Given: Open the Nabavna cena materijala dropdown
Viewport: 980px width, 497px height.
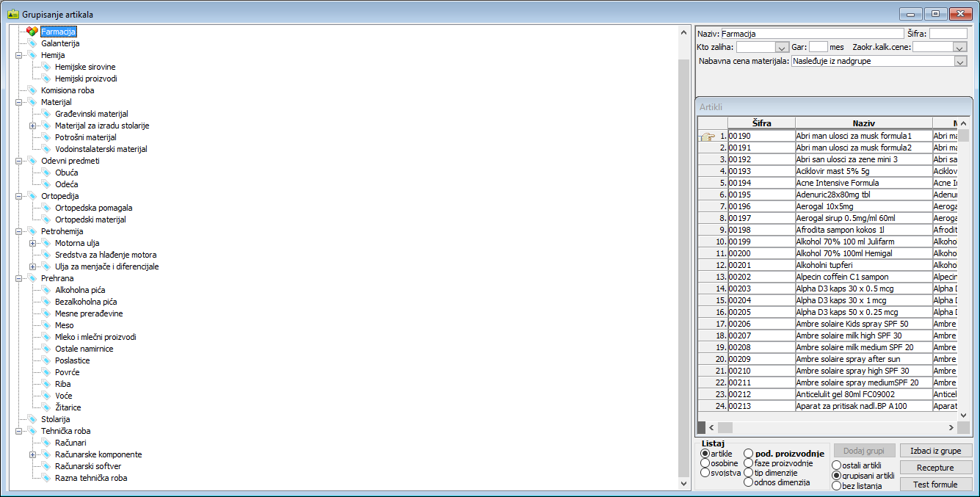Looking at the screenshot, I should click(x=960, y=62).
